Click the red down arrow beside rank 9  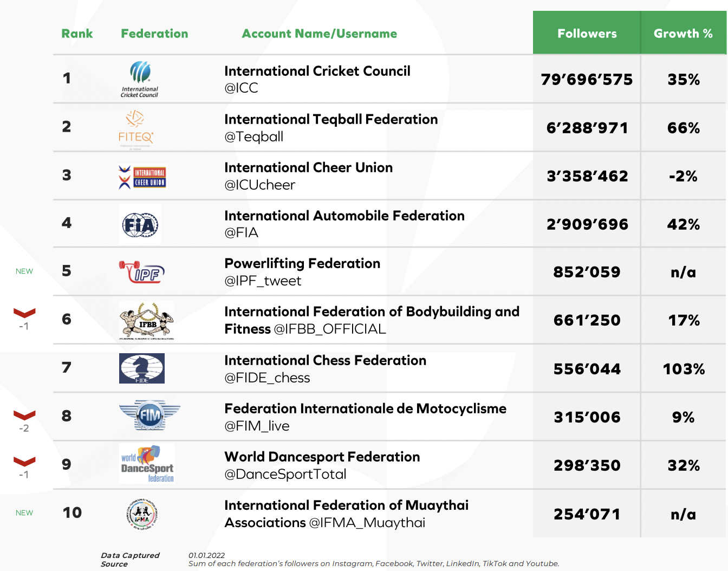pos(24,462)
